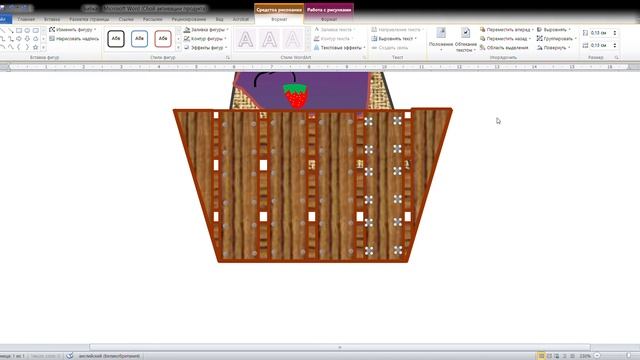Adjust the shape width spinner arrows
640x360 pixels.
(615, 45)
